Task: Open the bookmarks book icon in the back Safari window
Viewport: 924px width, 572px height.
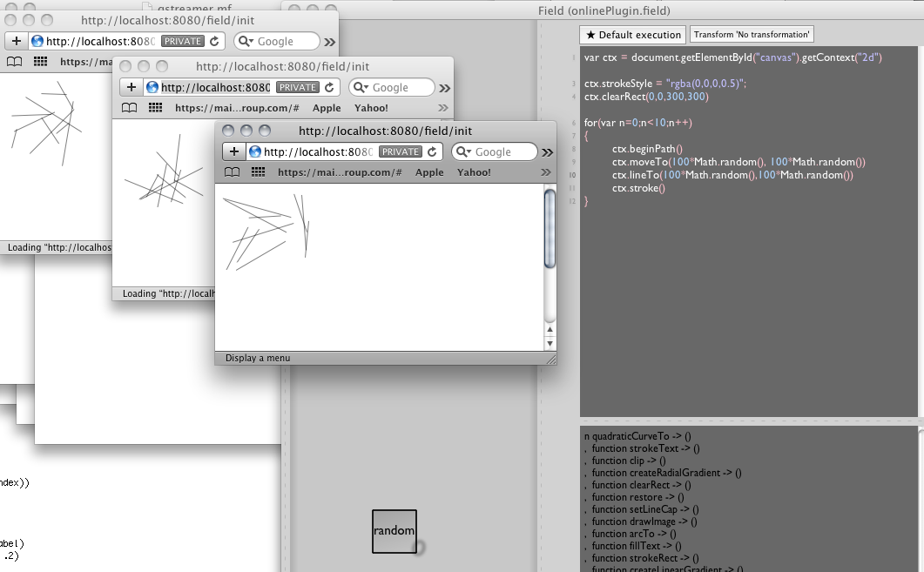Action: click(15, 62)
